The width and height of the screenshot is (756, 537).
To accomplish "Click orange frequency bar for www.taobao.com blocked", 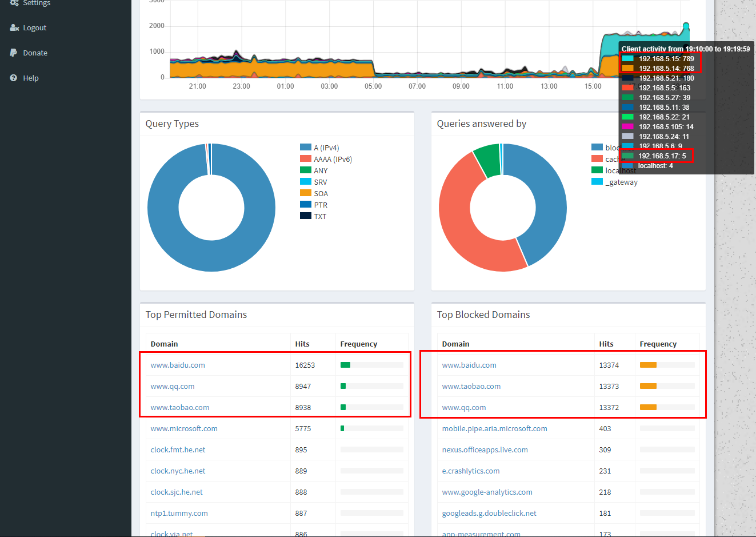I will tap(648, 386).
